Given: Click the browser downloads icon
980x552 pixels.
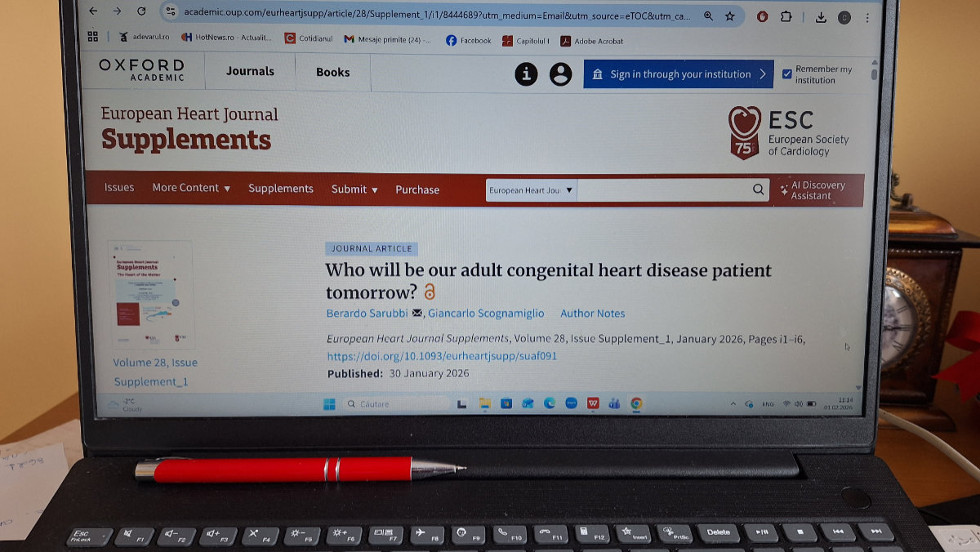Looking at the screenshot, I should point(821,17).
